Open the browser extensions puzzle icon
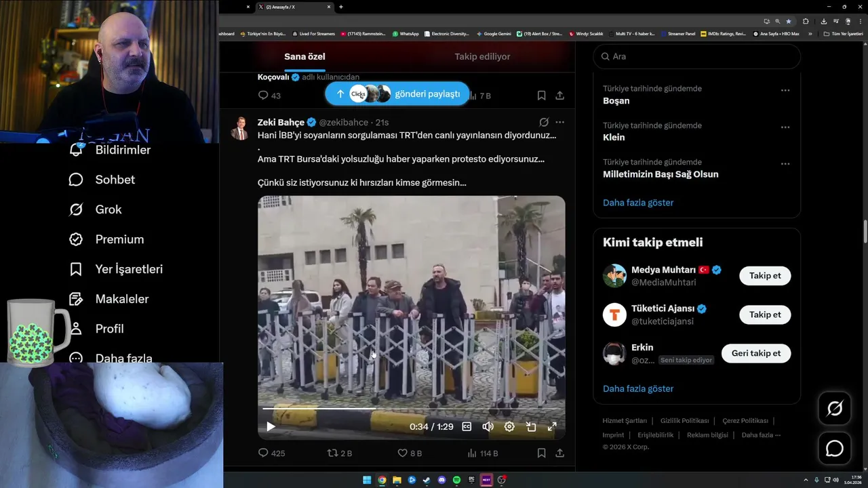Screen dimensions: 868x488 coord(806,21)
